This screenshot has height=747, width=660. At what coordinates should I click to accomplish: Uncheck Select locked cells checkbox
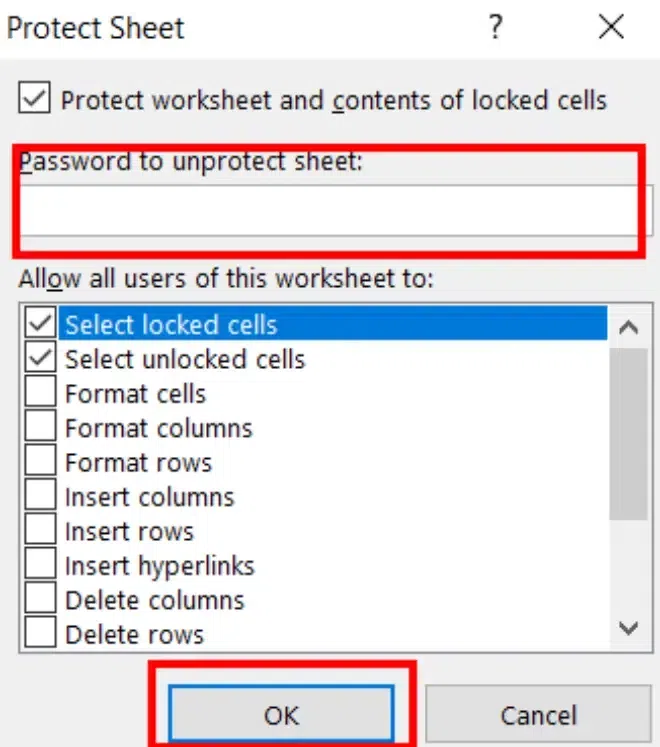click(x=41, y=324)
